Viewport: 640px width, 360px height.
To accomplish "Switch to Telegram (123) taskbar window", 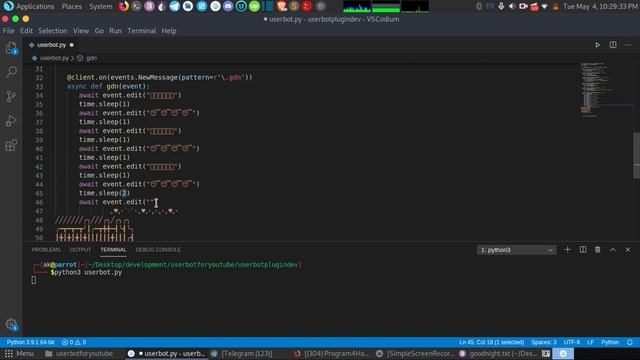I will click(x=242, y=354).
